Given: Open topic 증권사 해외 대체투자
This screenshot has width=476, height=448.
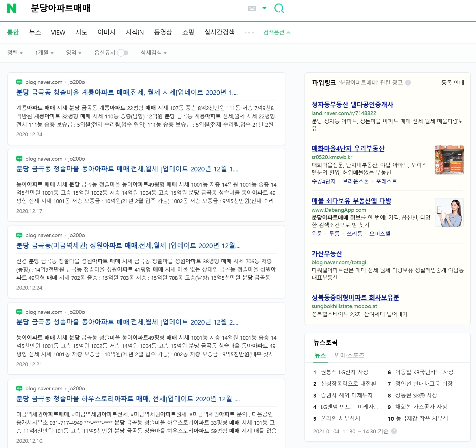Looking at the screenshot, I should coord(347,395).
